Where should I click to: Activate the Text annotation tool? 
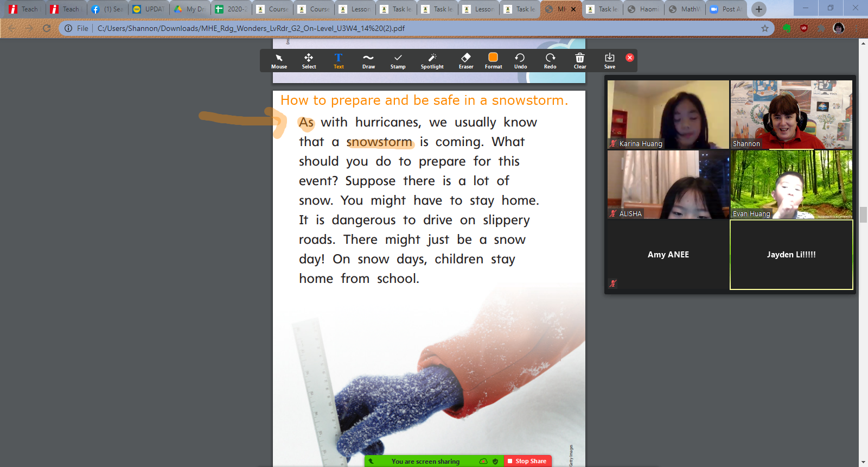click(x=339, y=61)
